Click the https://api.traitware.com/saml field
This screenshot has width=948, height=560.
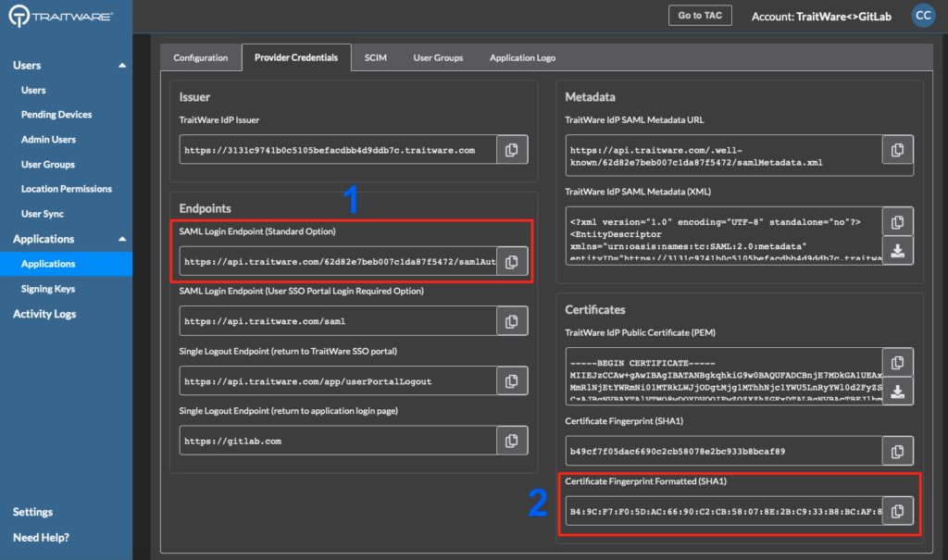click(338, 321)
